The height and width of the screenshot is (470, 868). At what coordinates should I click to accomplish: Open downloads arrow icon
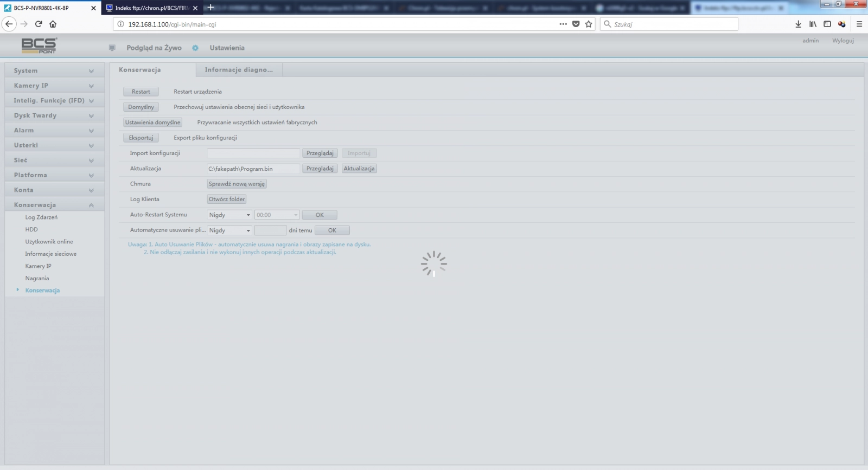[798, 24]
